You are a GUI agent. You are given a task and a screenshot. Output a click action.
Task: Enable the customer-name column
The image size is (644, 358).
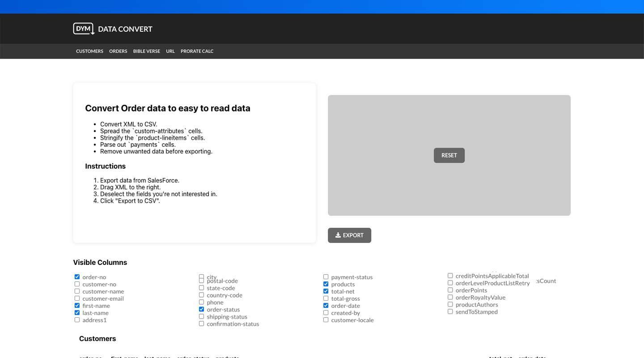point(77,291)
